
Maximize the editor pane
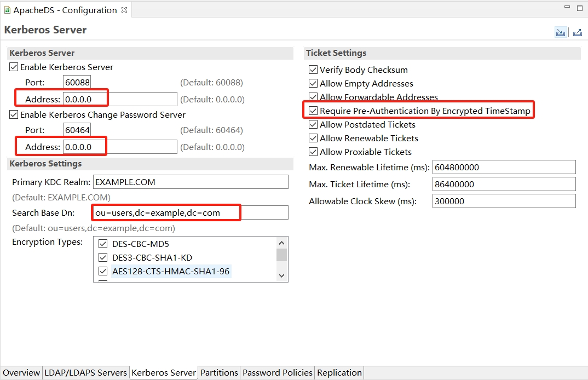click(580, 7)
